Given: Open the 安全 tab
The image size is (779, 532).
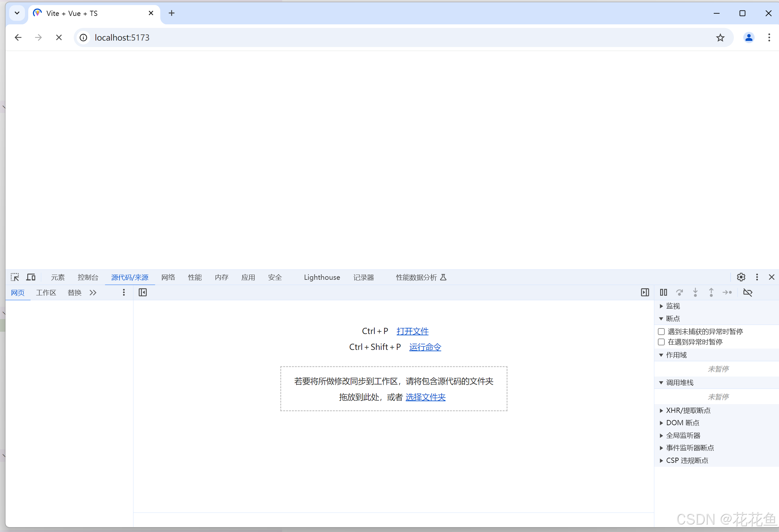Looking at the screenshot, I should coord(275,278).
